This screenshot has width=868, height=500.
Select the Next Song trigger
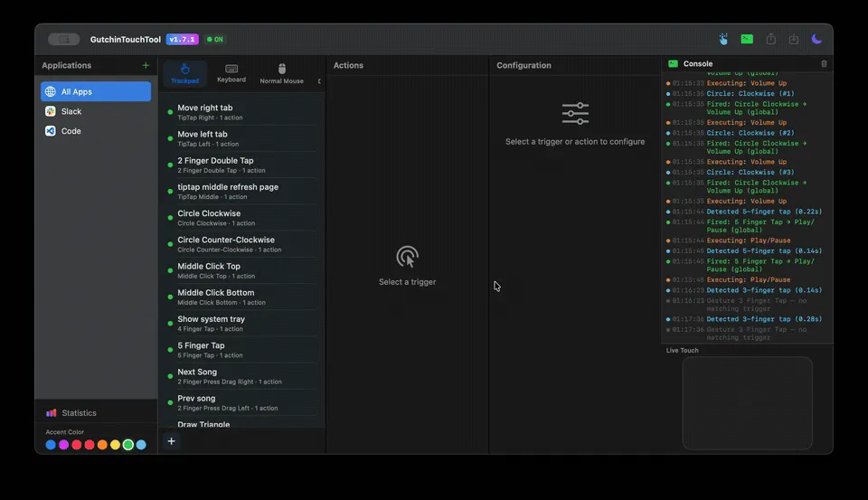pos(242,376)
